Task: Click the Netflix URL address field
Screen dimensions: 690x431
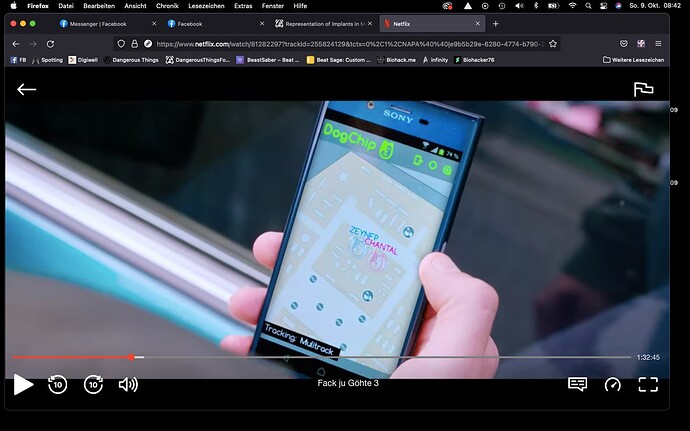Action: tap(350, 44)
